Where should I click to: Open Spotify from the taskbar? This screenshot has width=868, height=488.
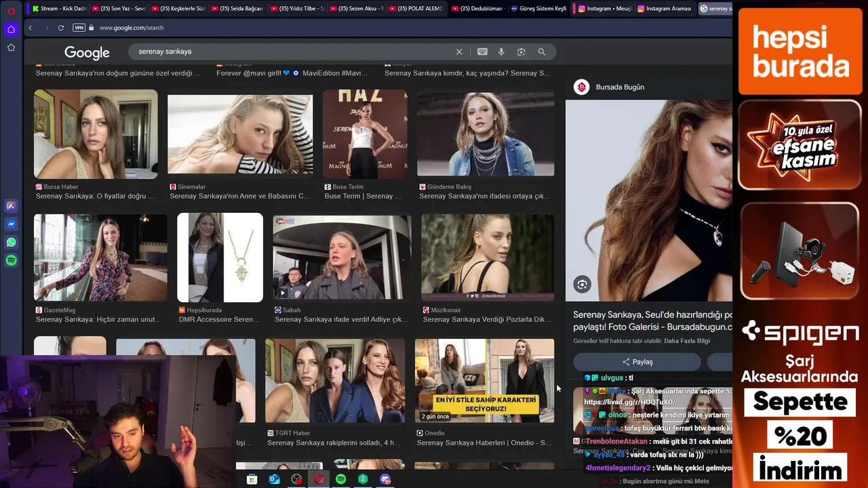point(341,479)
